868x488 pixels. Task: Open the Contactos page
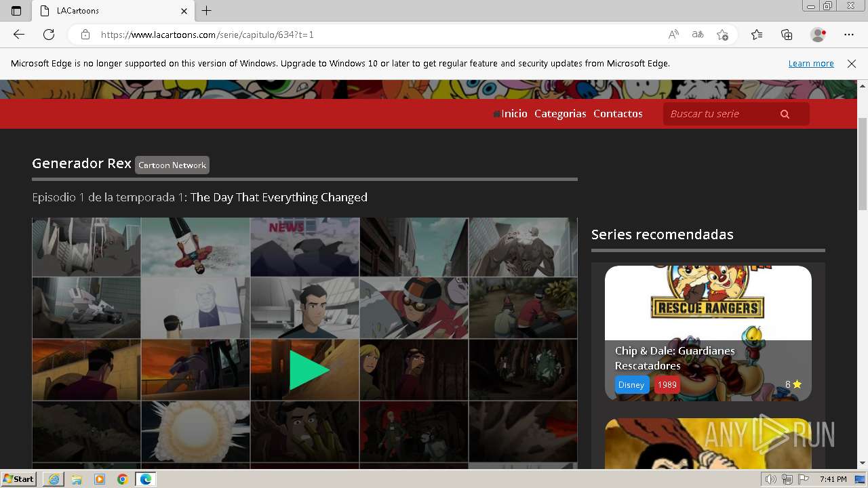pyautogui.click(x=618, y=114)
